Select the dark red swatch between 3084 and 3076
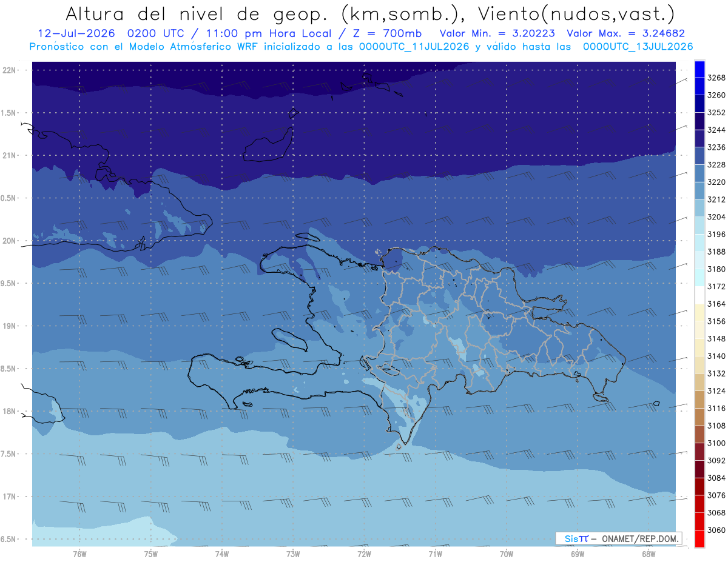The height and width of the screenshot is (562, 728). pos(699,487)
